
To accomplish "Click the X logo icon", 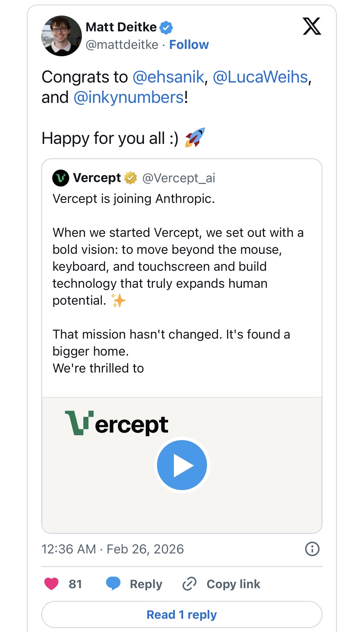I will [x=312, y=26].
